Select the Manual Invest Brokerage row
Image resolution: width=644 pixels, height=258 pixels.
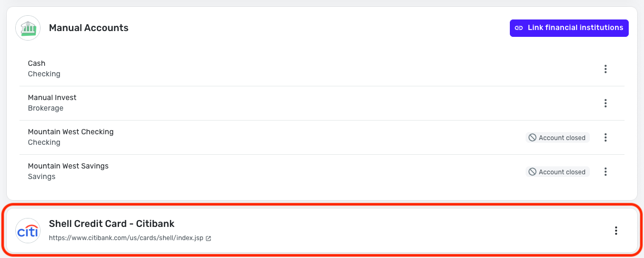[x=322, y=103]
